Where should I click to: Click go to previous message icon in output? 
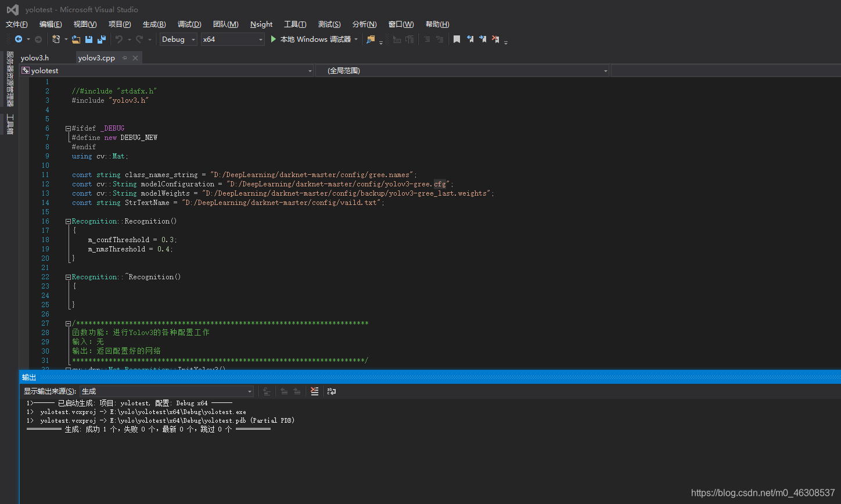(284, 391)
